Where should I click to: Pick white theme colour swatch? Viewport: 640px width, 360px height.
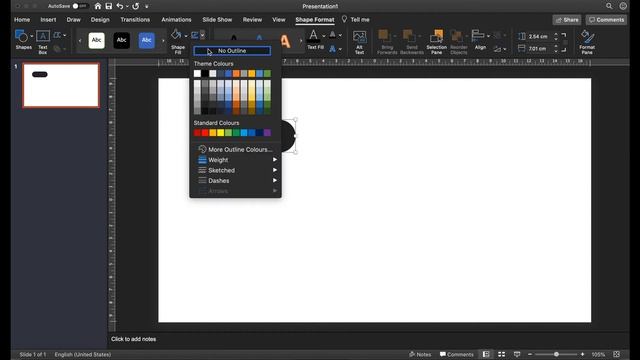point(197,73)
